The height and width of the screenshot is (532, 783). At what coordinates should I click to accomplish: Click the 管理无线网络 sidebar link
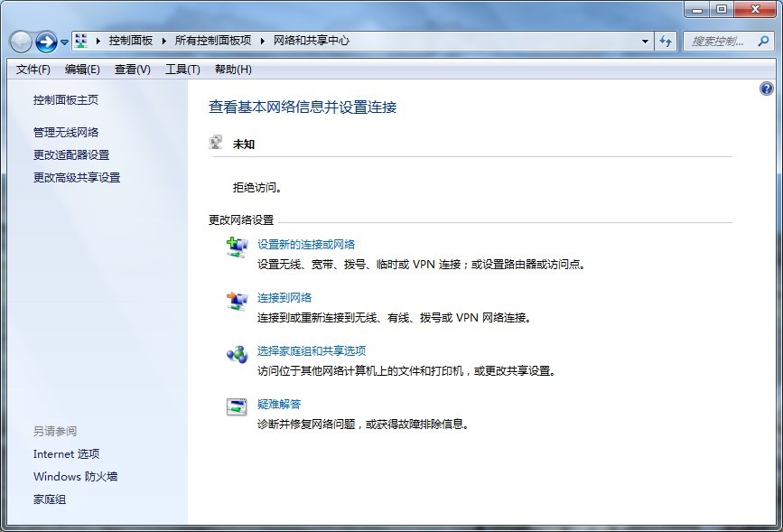coord(66,132)
